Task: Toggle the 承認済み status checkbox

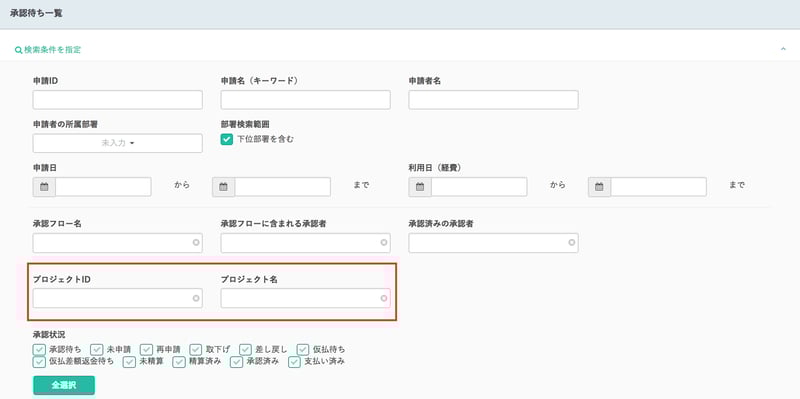Action: [236, 362]
